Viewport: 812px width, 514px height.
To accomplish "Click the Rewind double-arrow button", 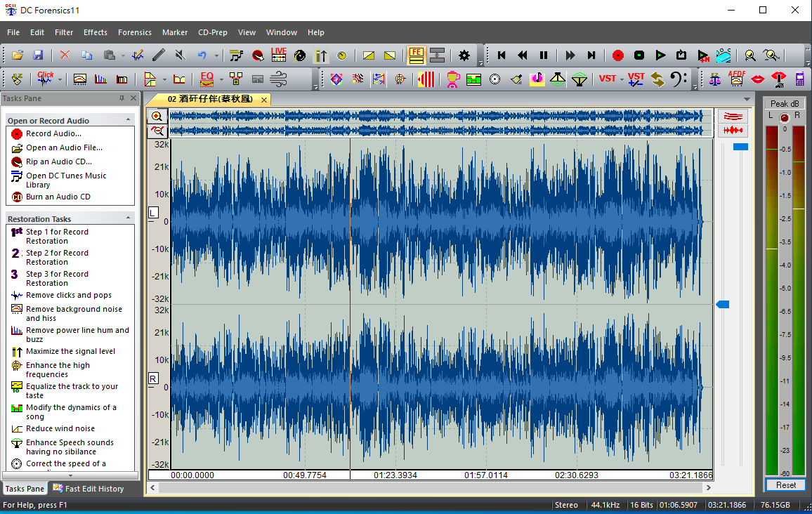I will click(523, 55).
